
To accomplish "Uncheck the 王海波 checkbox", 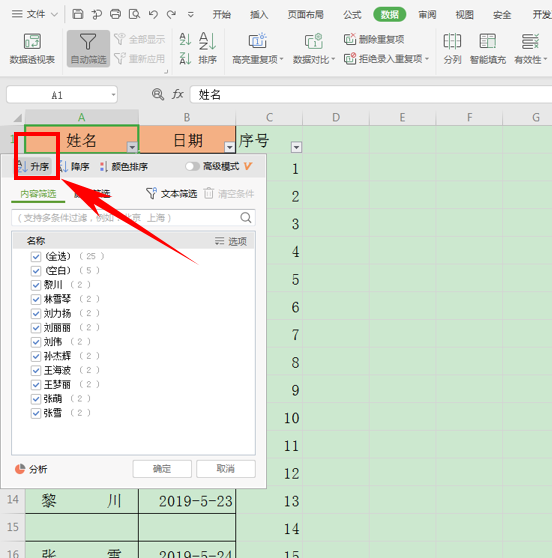I will 36,370.
